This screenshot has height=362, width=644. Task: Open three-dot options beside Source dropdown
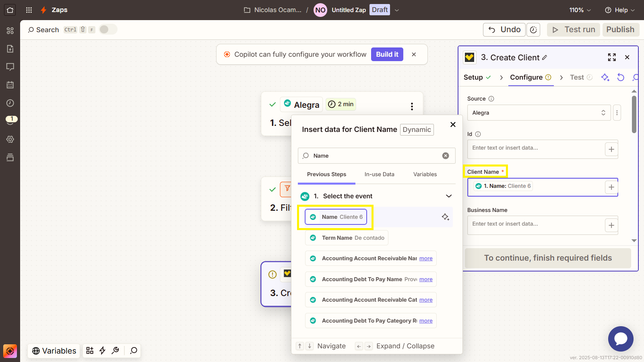click(x=617, y=113)
